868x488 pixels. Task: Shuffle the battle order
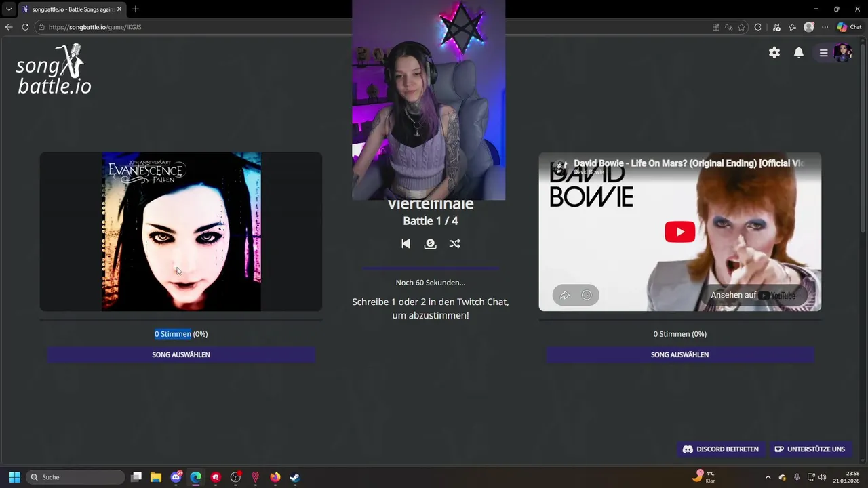click(x=454, y=243)
